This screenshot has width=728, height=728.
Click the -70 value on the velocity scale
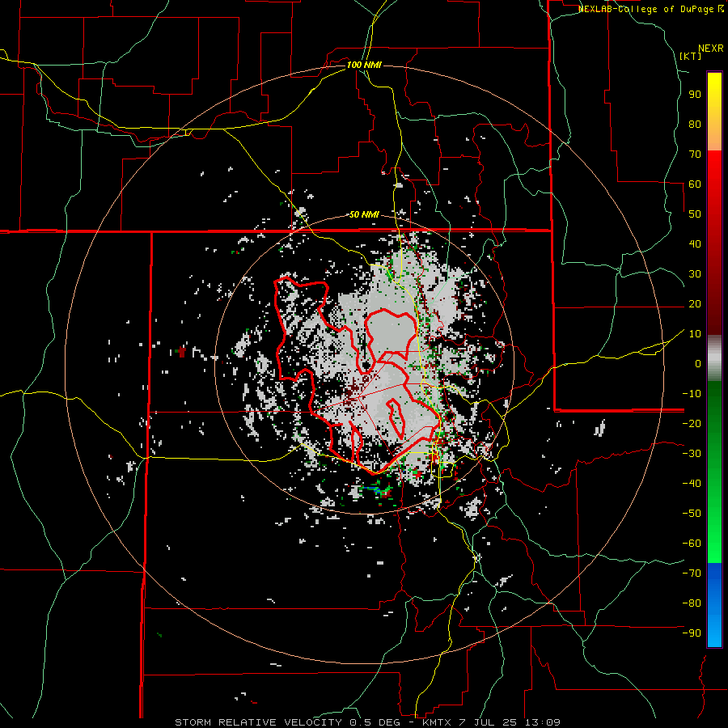point(692,574)
